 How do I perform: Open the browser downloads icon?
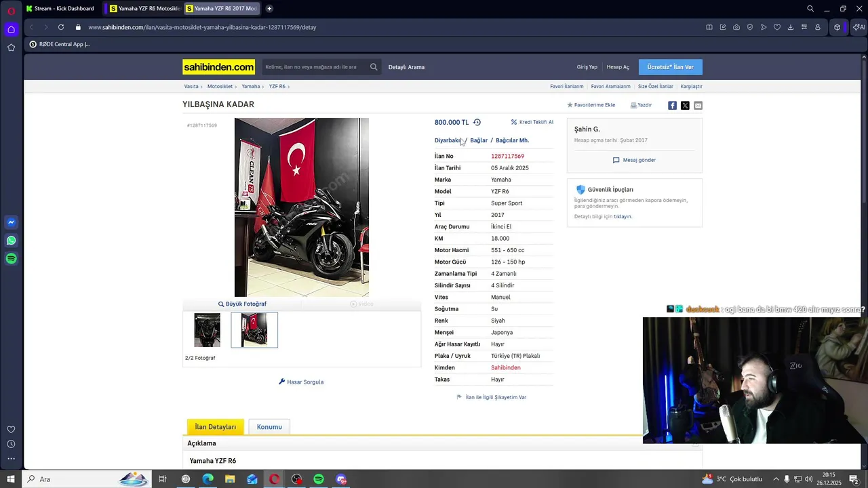coord(791,27)
